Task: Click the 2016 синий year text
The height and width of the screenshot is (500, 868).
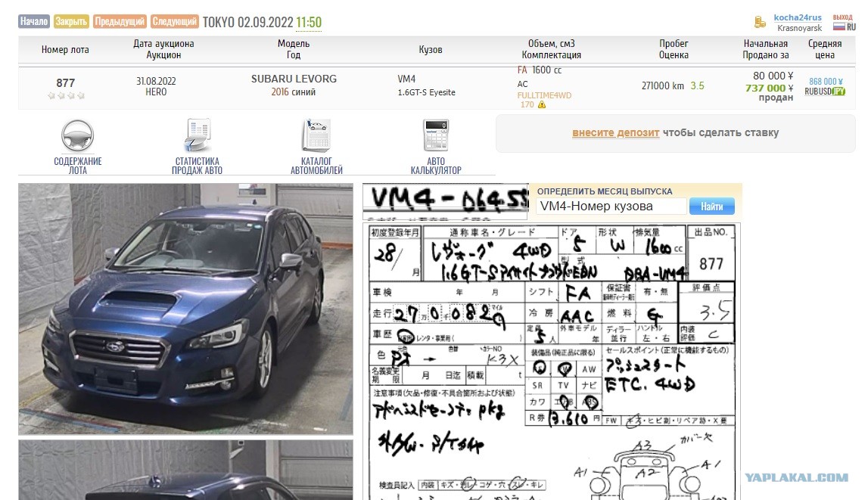Action: (294, 92)
